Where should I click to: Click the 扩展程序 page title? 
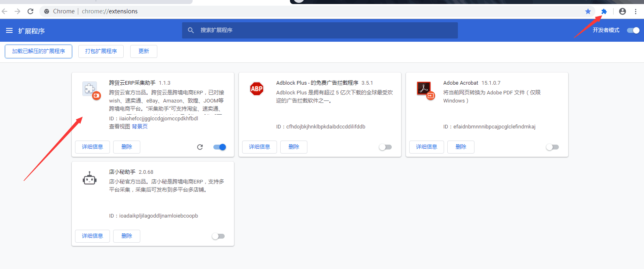[32, 31]
